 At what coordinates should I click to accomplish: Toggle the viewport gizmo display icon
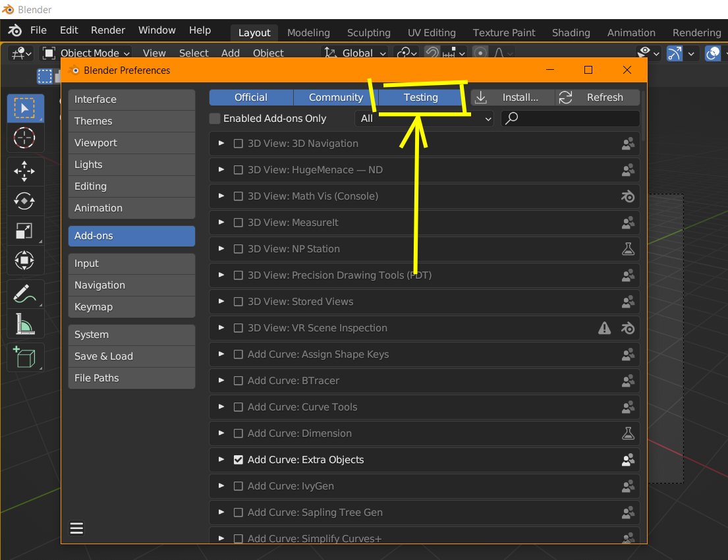[675, 53]
